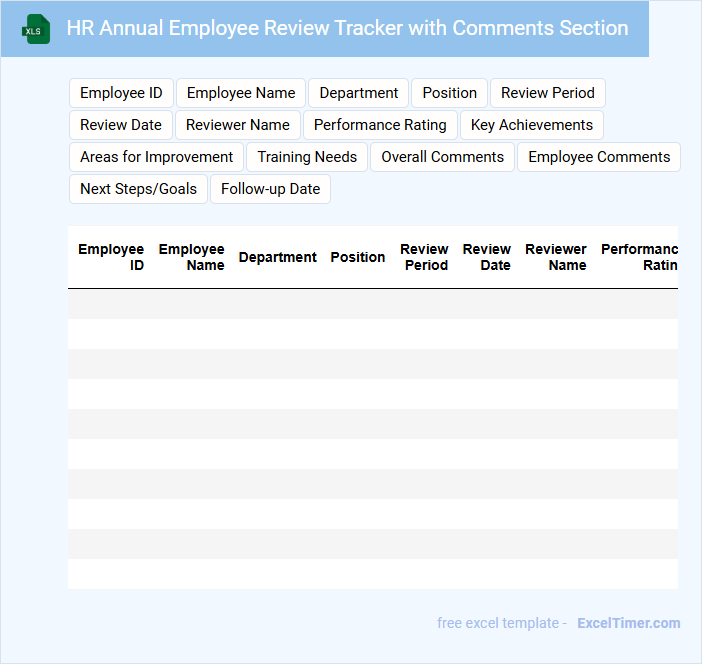The width and height of the screenshot is (702, 664).
Task: Click the page title heading text
Action: [x=347, y=28]
